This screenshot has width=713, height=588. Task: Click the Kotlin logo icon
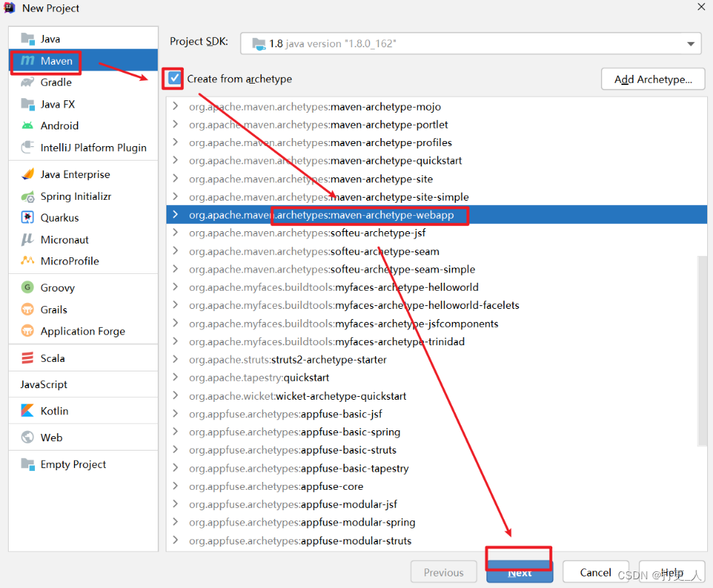point(28,411)
